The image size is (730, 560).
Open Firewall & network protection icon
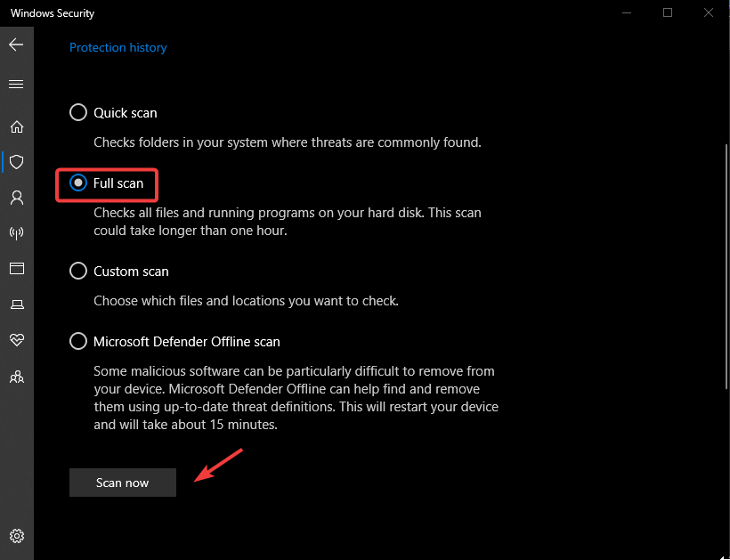(x=16, y=233)
